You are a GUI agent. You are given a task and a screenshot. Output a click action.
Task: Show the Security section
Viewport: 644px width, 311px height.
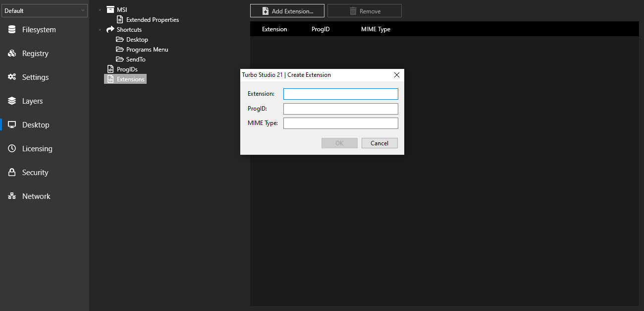(35, 173)
